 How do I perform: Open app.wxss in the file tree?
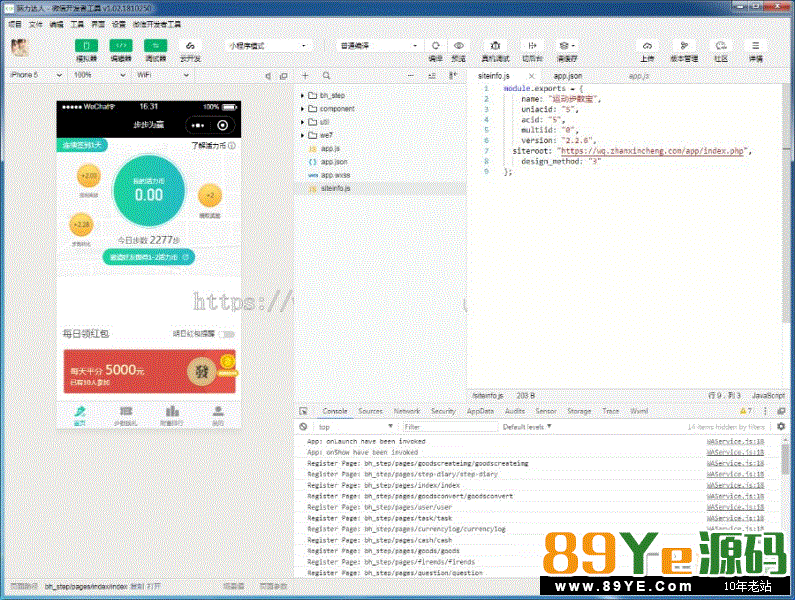[x=334, y=174]
